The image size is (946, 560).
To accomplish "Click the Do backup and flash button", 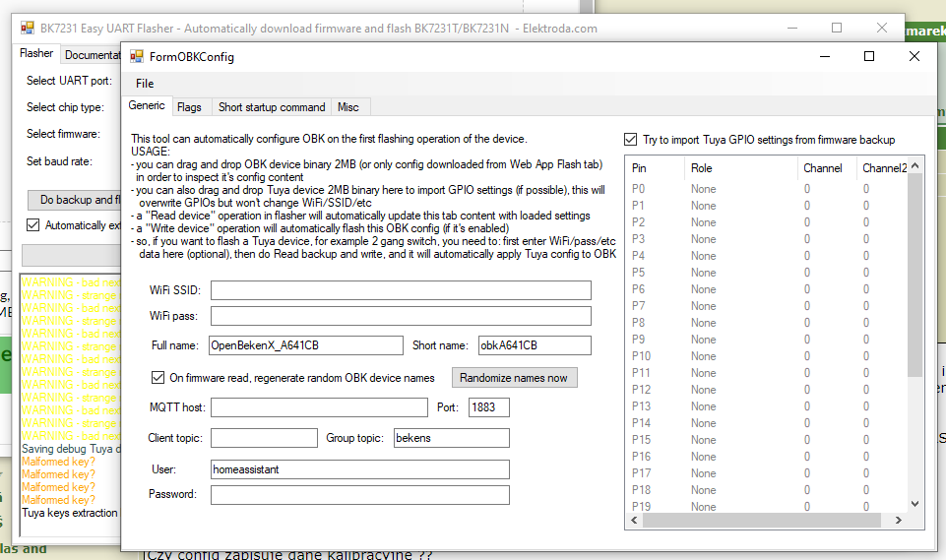I will pyautogui.click(x=75, y=200).
